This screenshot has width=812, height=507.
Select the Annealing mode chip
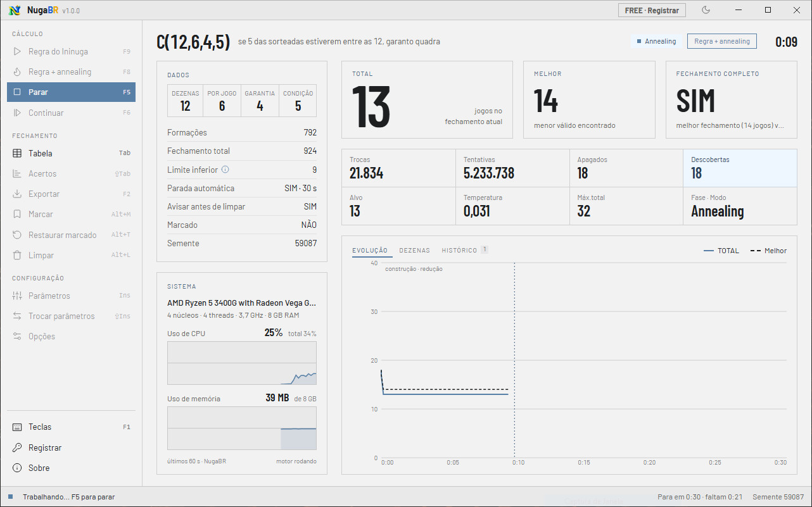point(656,41)
